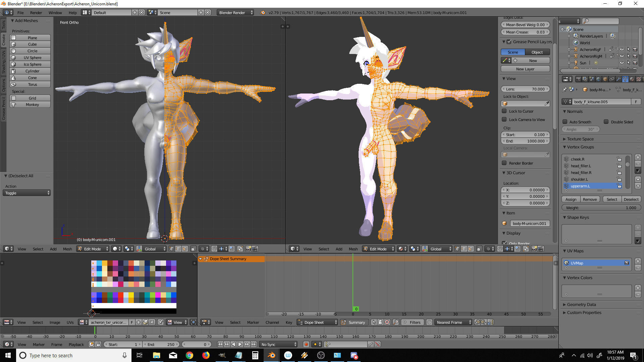Image resolution: width=644 pixels, height=362 pixels.
Task: Open UVs menu in image editor
Action: [x=70, y=322]
